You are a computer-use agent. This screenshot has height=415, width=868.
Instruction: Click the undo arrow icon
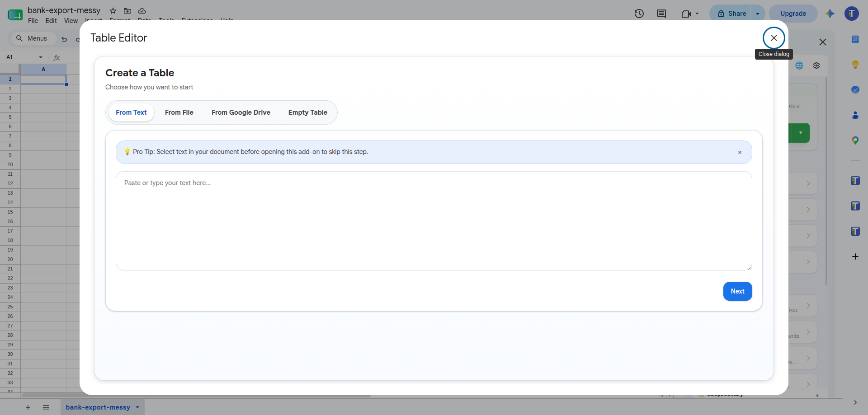click(64, 39)
